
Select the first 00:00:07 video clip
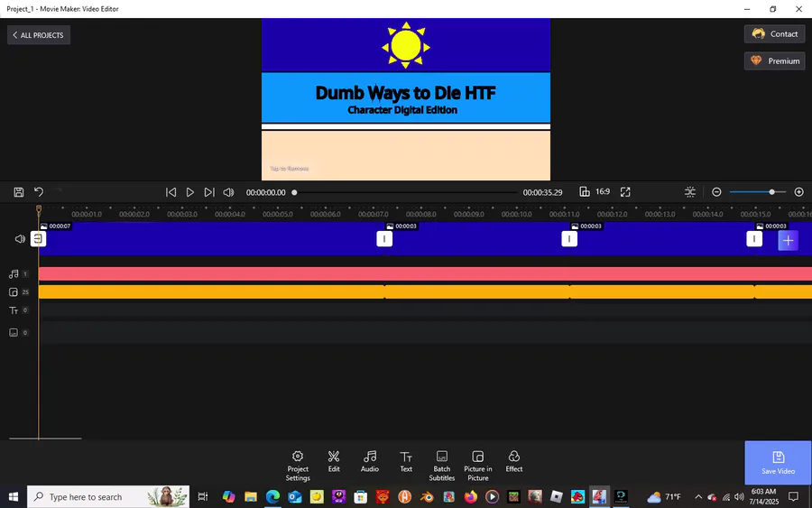(x=211, y=239)
